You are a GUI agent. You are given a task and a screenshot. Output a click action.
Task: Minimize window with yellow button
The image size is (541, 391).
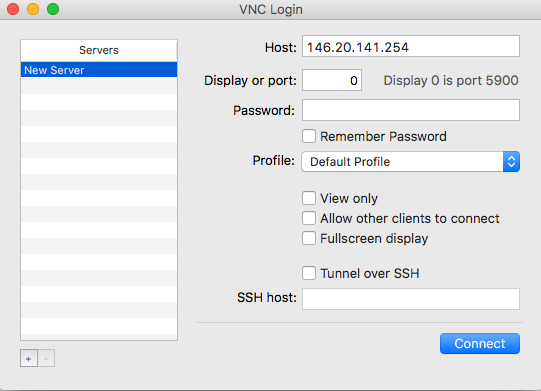(x=33, y=9)
